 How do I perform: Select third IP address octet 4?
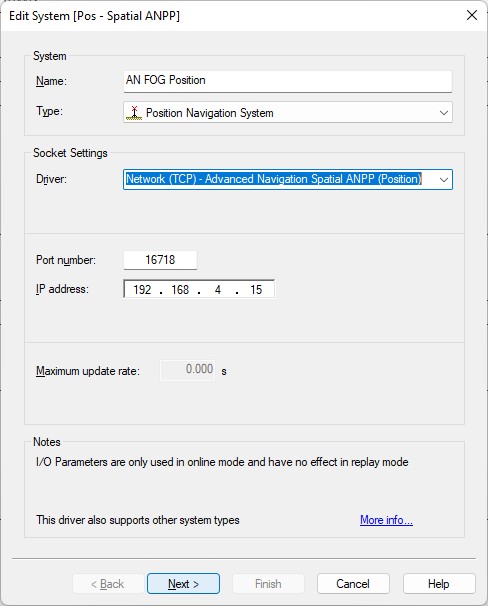click(x=218, y=289)
